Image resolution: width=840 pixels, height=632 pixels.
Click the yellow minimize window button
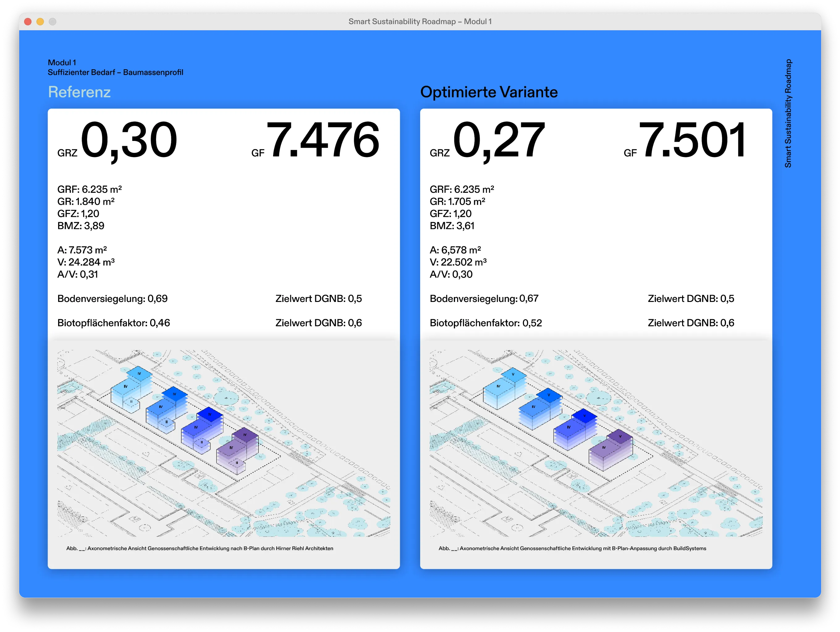[x=40, y=22]
